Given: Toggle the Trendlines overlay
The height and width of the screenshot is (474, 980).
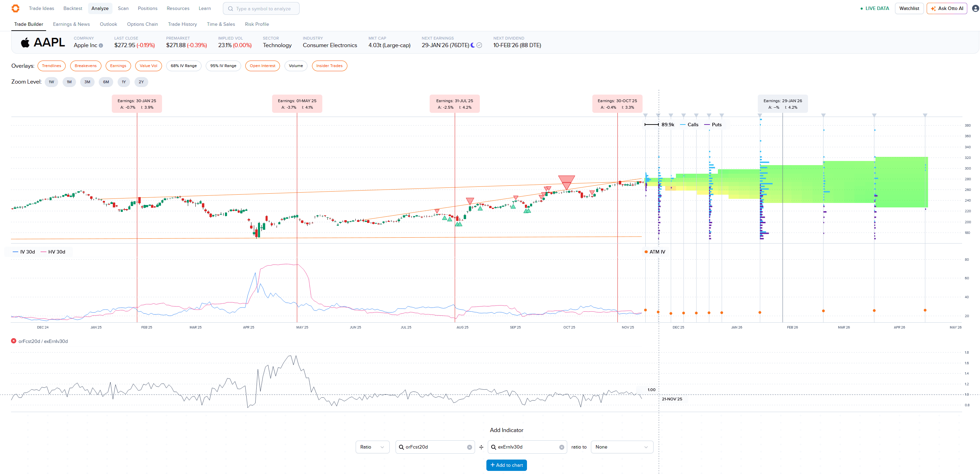Looking at the screenshot, I should pos(51,66).
